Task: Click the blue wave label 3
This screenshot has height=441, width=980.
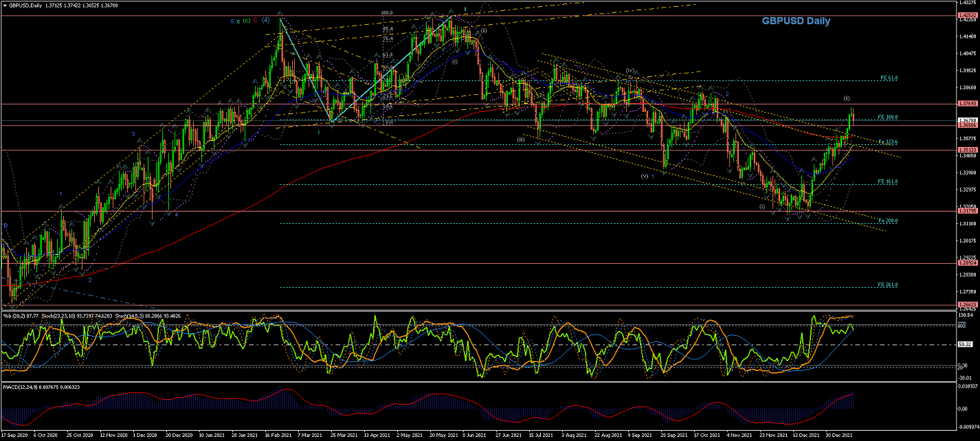Action: [x=133, y=134]
